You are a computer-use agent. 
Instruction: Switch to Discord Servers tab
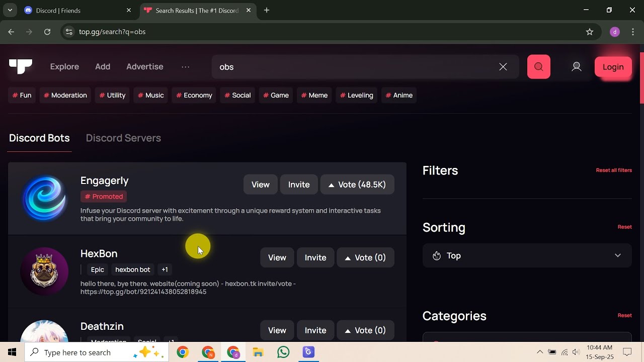pyautogui.click(x=123, y=138)
